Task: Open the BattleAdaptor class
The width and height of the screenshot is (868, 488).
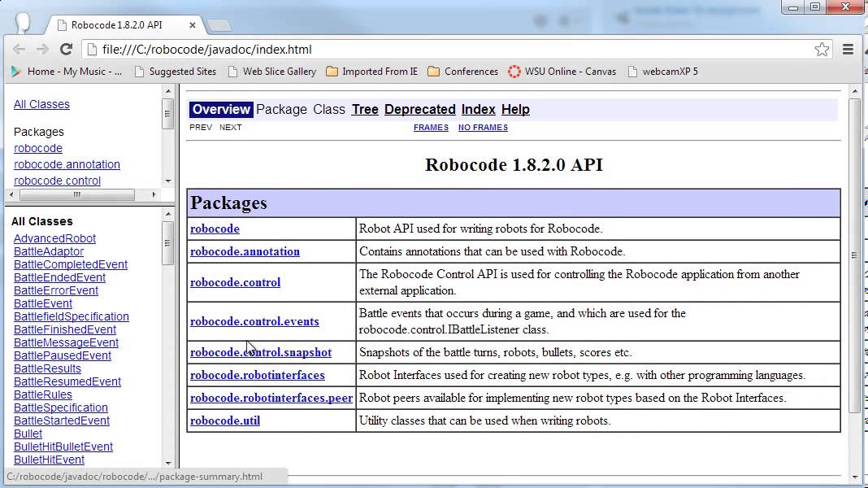Action: click(49, 251)
